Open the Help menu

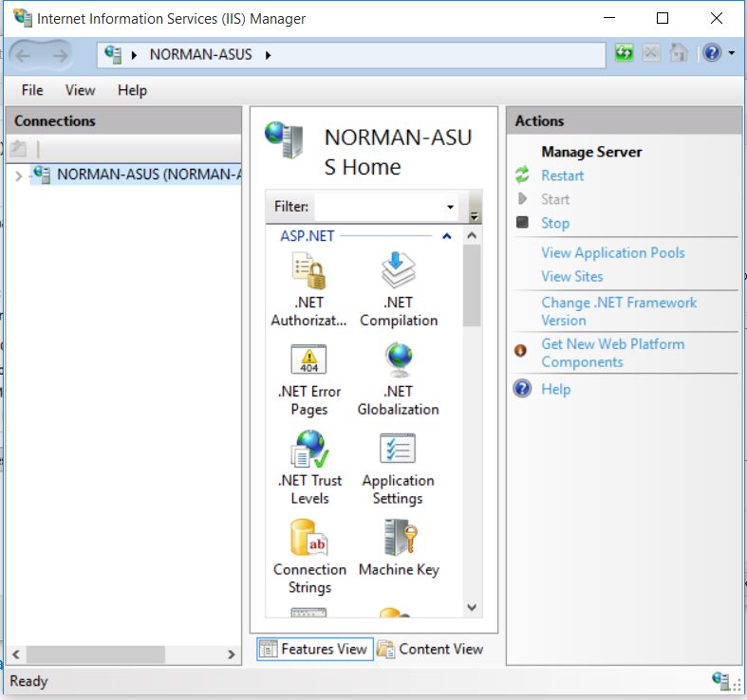point(132,90)
